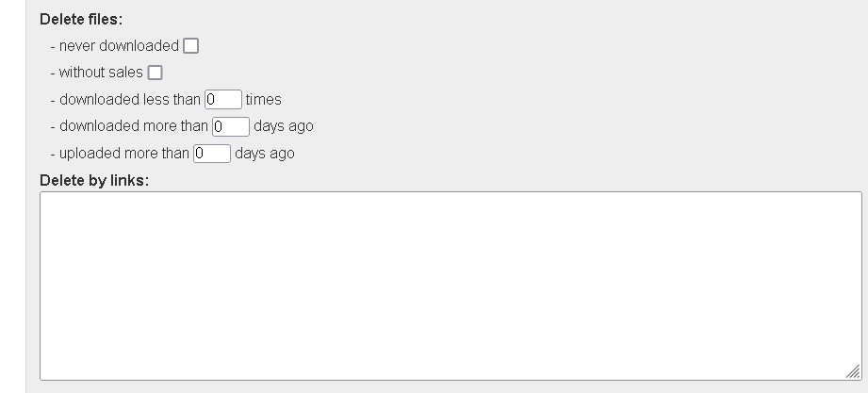This screenshot has height=393, width=868.
Task: Click the gray area below the textarea
Action: [x=450, y=387]
